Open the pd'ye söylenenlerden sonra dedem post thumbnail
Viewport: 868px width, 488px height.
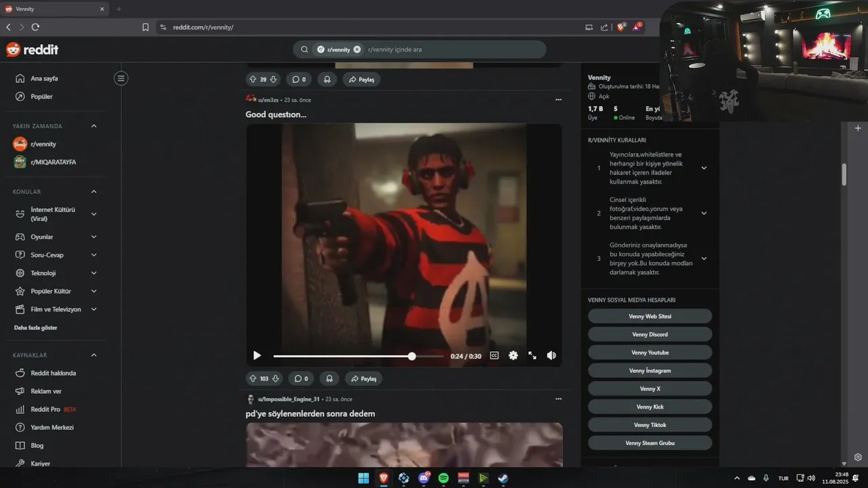404,445
